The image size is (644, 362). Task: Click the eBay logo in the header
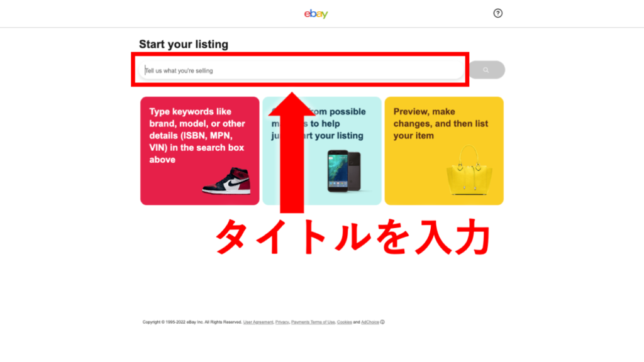(316, 14)
